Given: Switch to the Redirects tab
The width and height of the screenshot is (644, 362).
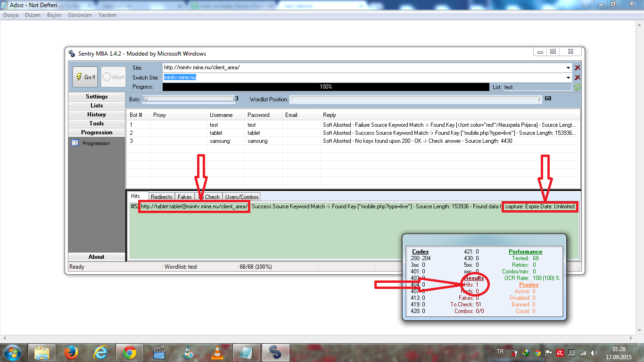Looking at the screenshot, I should [162, 197].
